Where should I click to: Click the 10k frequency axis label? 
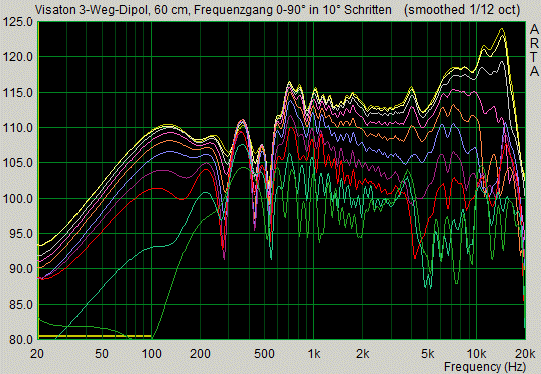[476, 354]
